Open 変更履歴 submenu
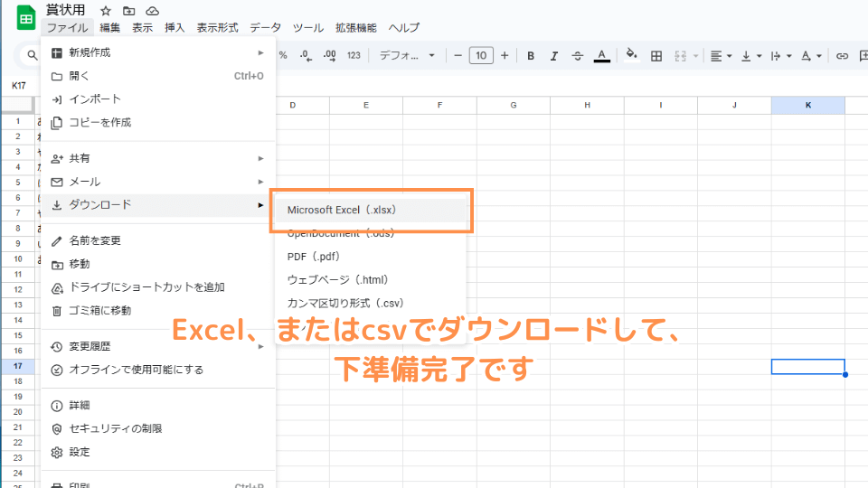This screenshot has height=488, width=868. click(158, 346)
